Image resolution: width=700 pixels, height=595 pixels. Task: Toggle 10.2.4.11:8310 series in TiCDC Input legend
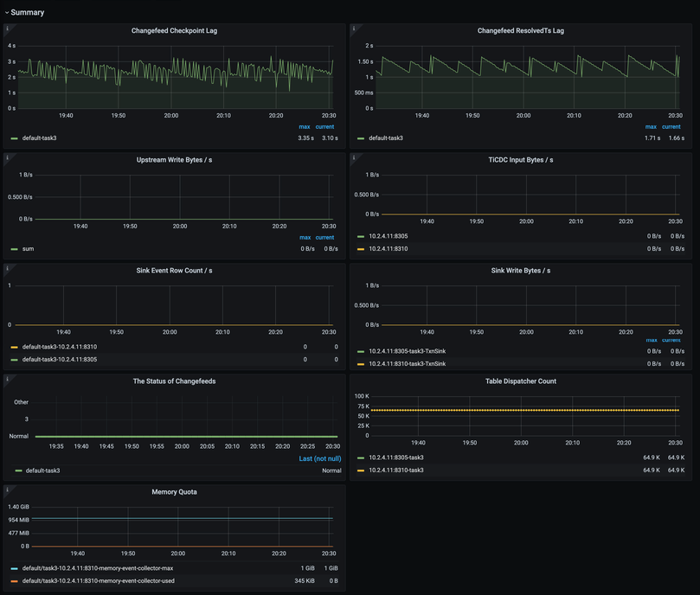pos(388,249)
